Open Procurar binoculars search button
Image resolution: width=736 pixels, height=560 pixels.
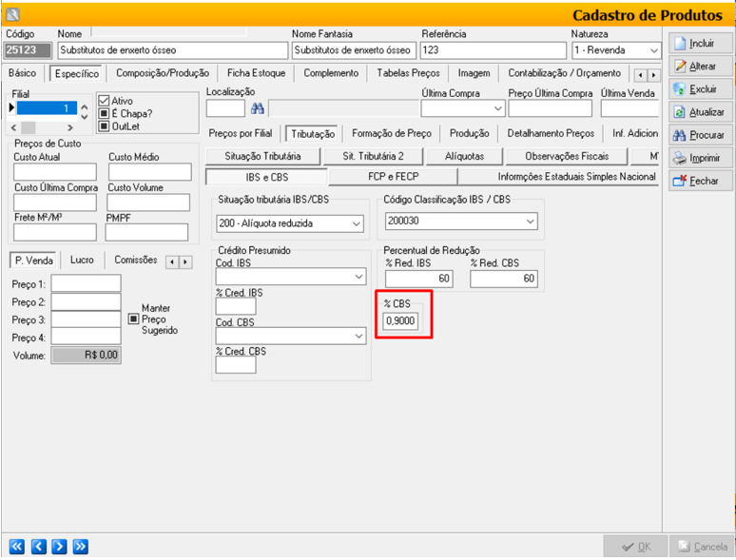point(679,135)
